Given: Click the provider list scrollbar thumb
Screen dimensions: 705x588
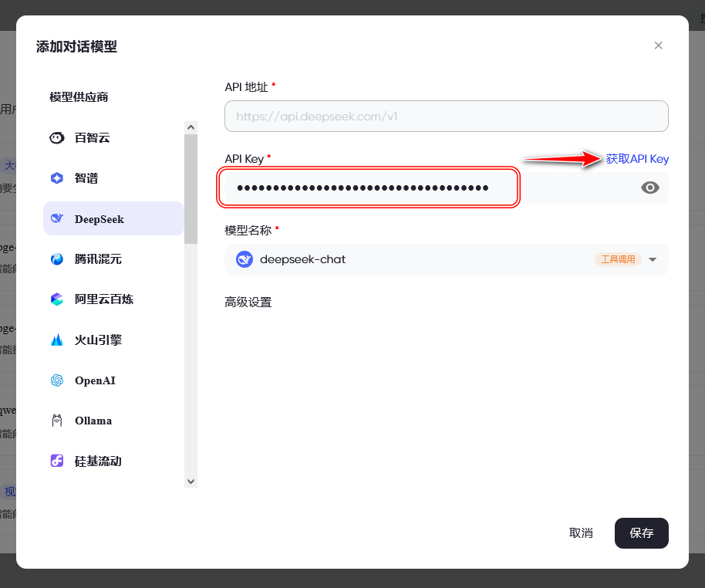Looking at the screenshot, I should click(x=191, y=189).
